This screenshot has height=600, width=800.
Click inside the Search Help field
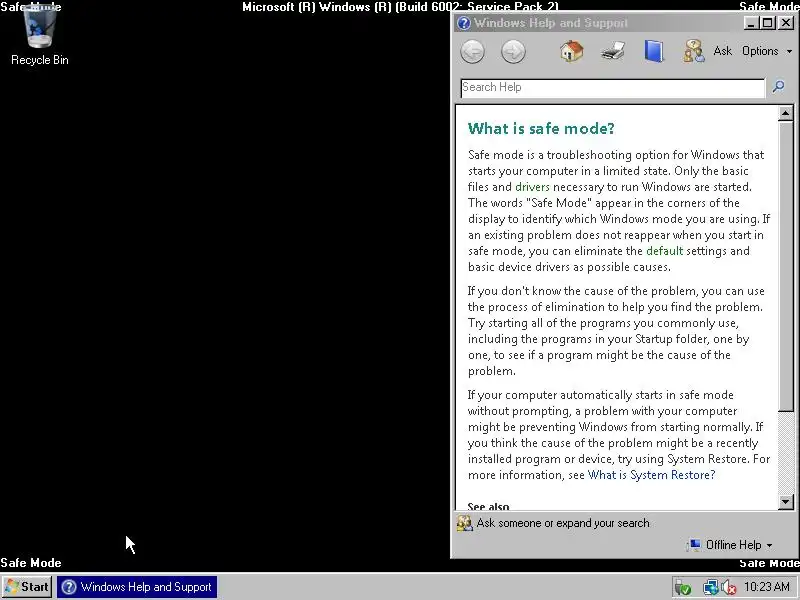[x=612, y=88]
